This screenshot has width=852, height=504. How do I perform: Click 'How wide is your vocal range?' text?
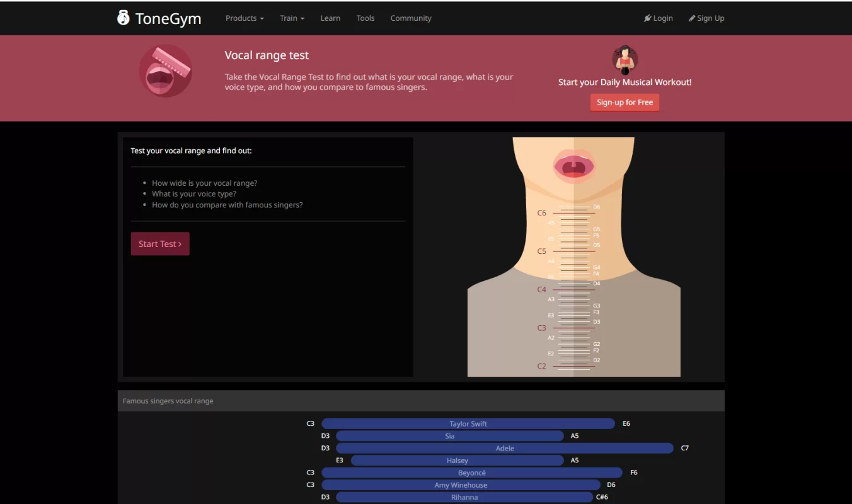point(205,183)
